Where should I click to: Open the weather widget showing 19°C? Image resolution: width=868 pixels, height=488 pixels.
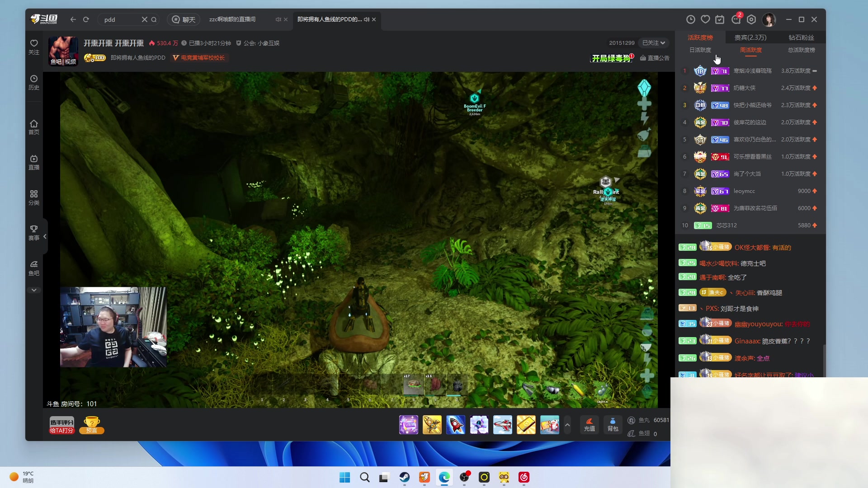(22, 477)
